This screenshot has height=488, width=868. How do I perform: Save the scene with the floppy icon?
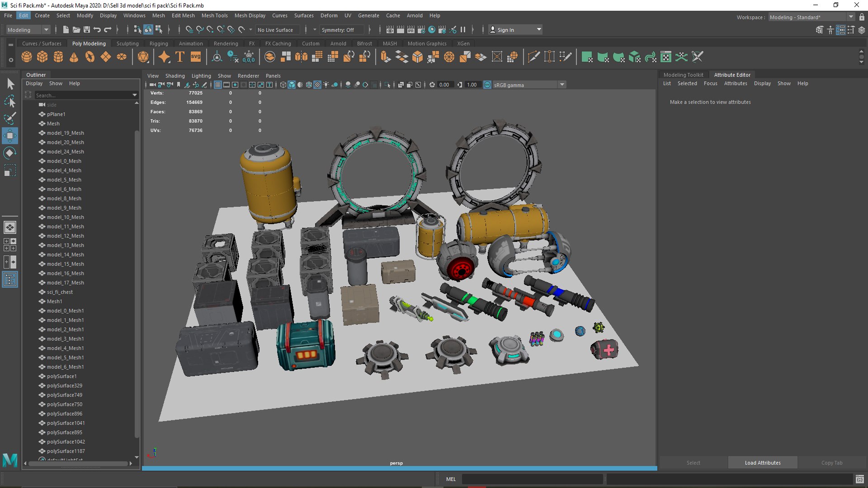tap(87, 30)
